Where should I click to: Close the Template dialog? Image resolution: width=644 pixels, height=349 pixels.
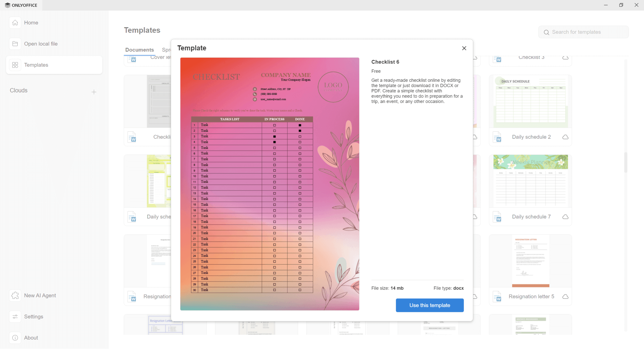(464, 48)
